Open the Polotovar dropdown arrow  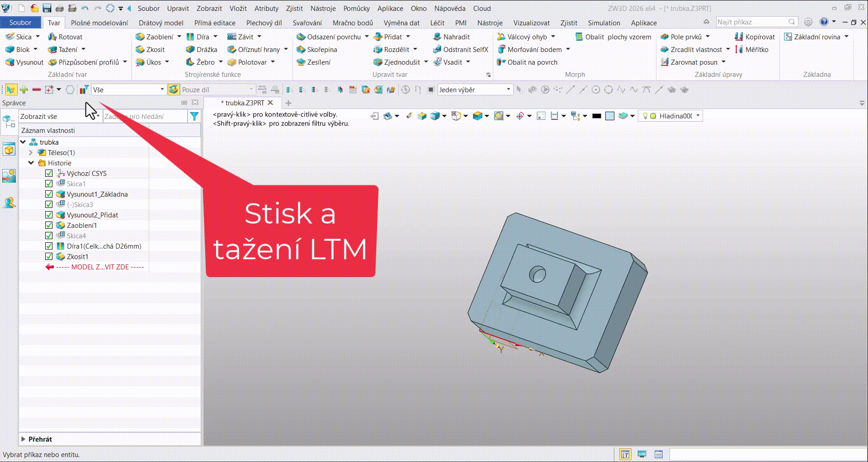click(273, 62)
